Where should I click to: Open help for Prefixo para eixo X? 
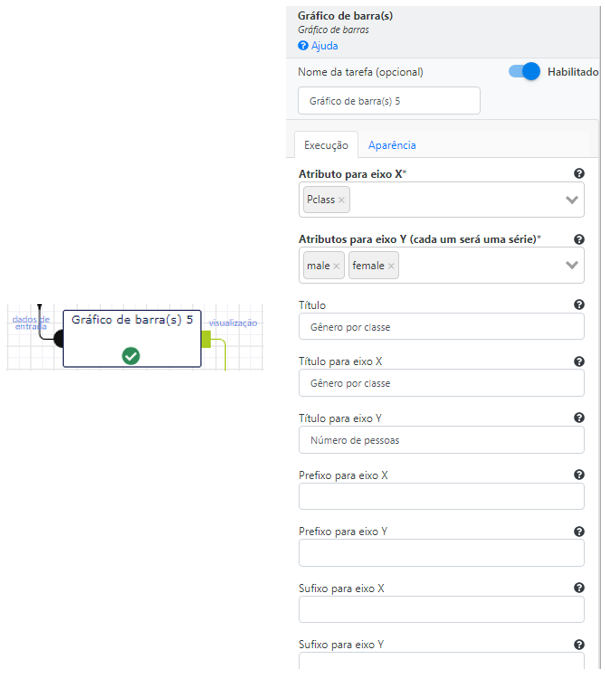click(579, 474)
